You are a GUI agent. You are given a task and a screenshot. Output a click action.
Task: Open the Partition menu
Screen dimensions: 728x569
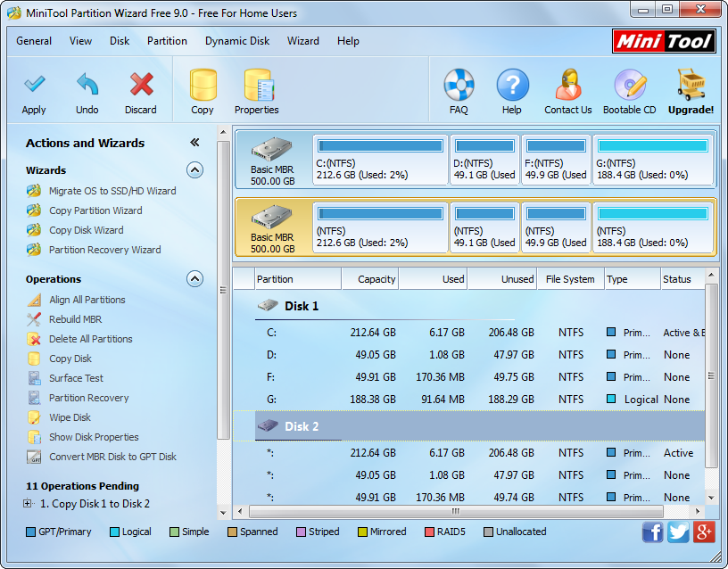click(x=167, y=41)
